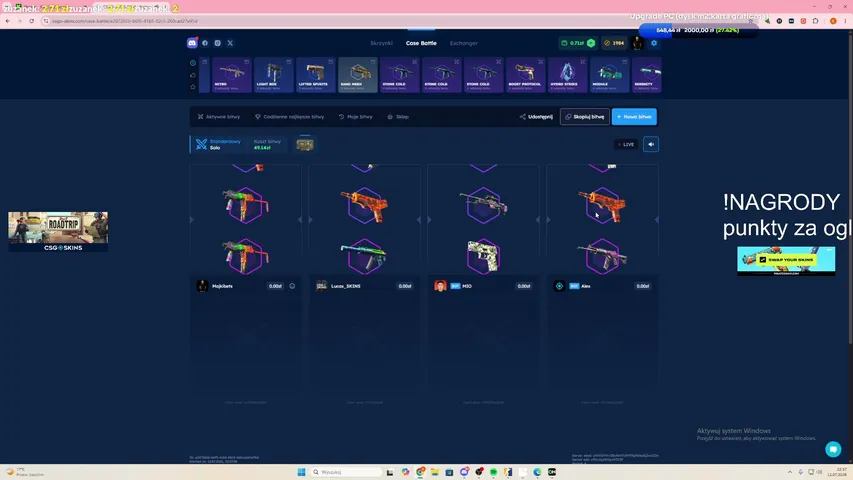
Task: Click the battle case thumbnail
Action: pyautogui.click(x=305, y=144)
